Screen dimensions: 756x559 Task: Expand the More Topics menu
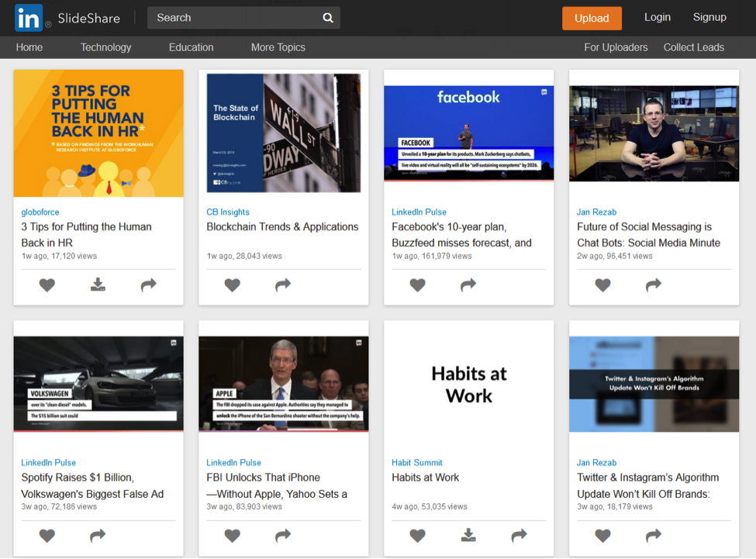click(x=278, y=47)
